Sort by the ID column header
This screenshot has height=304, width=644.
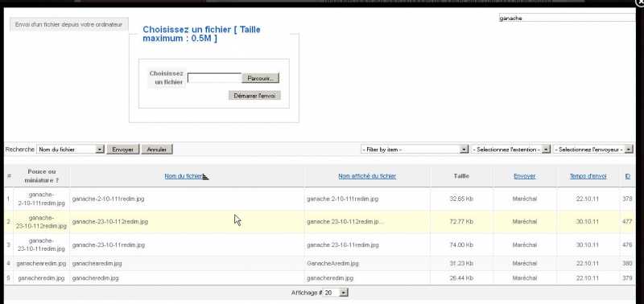click(x=628, y=176)
